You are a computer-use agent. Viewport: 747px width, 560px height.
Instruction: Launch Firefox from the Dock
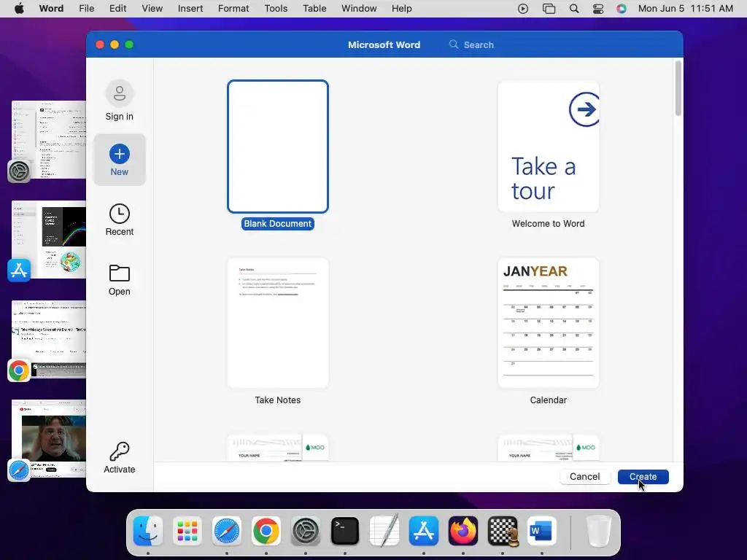[463, 531]
